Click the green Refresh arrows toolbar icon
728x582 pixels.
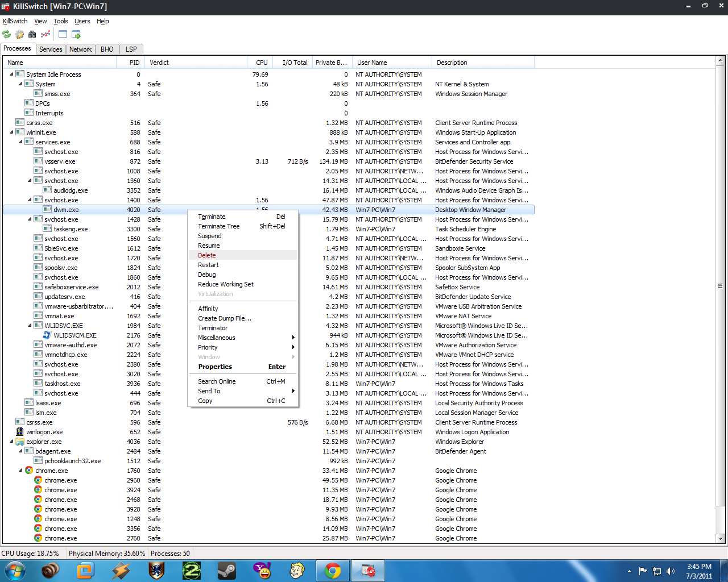[x=7, y=35]
